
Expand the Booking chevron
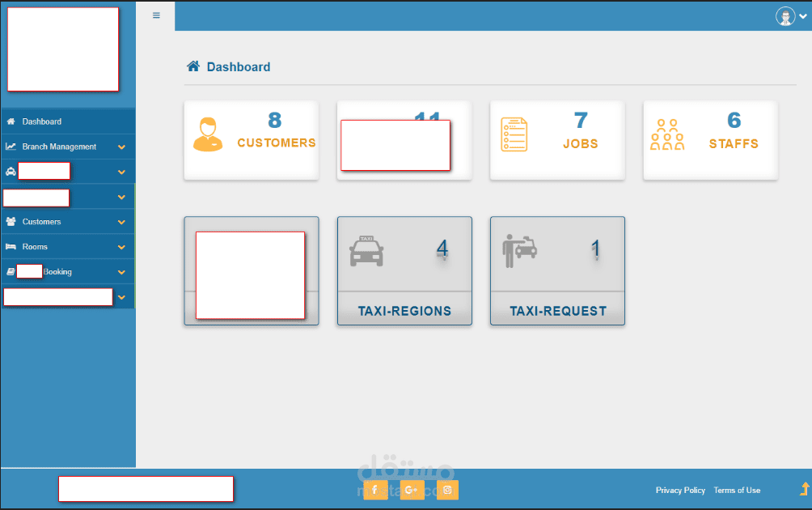(x=121, y=272)
